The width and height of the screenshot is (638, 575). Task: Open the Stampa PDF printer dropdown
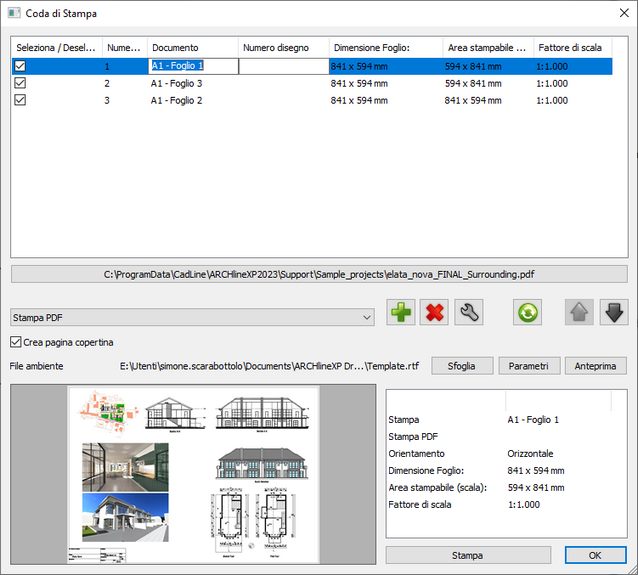click(x=192, y=317)
